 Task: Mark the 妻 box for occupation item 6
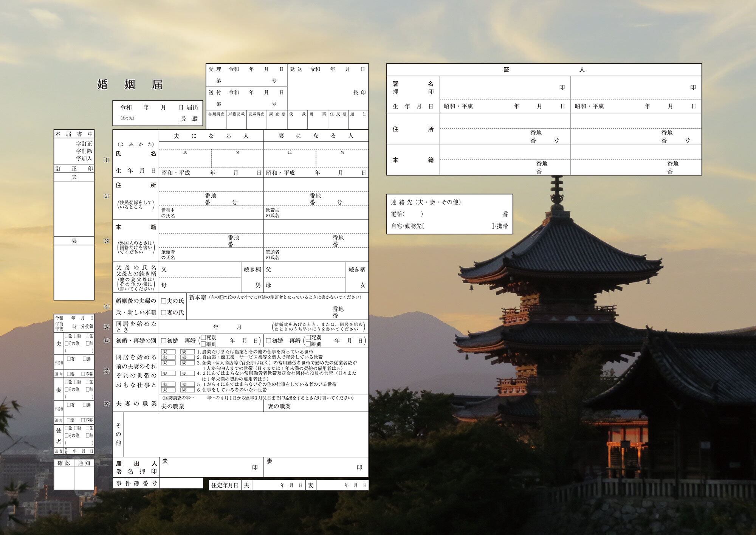tap(187, 389)
